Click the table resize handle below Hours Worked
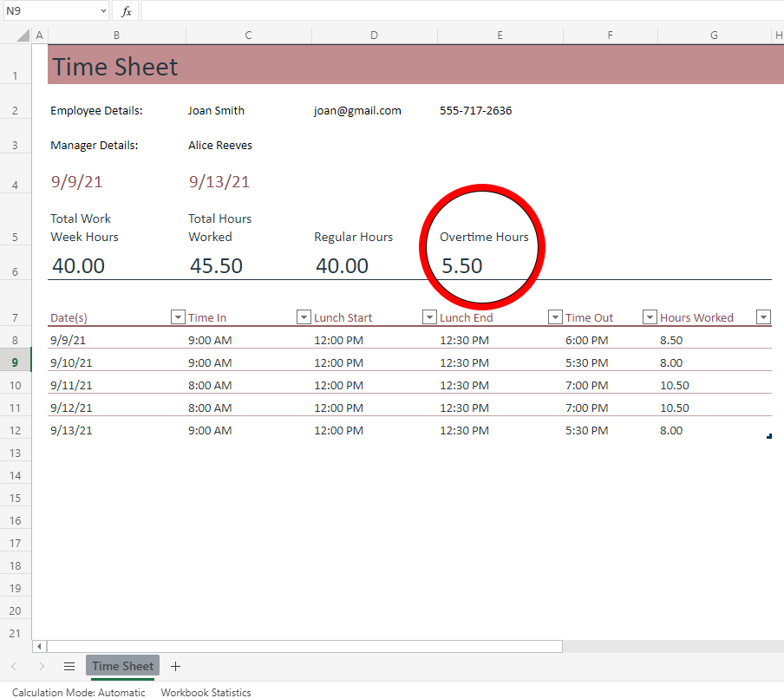This screenshot has height=698, width=784. (768, 437)
